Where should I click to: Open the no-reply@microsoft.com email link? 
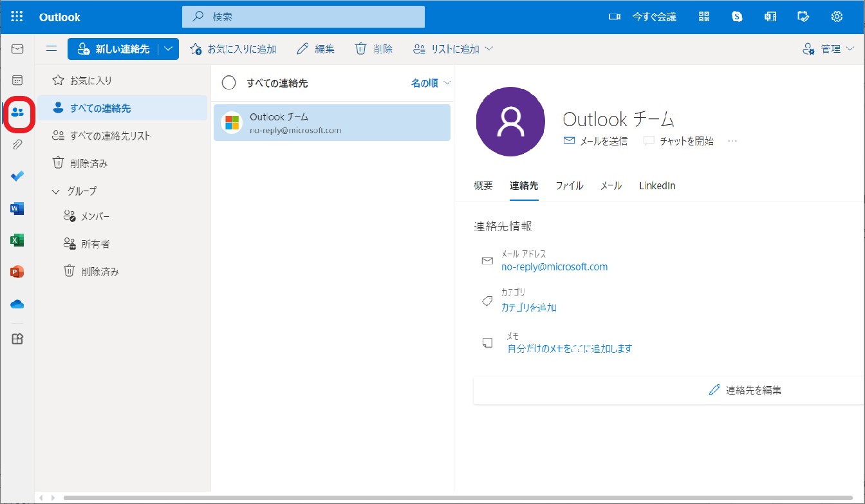coord(554,266)
